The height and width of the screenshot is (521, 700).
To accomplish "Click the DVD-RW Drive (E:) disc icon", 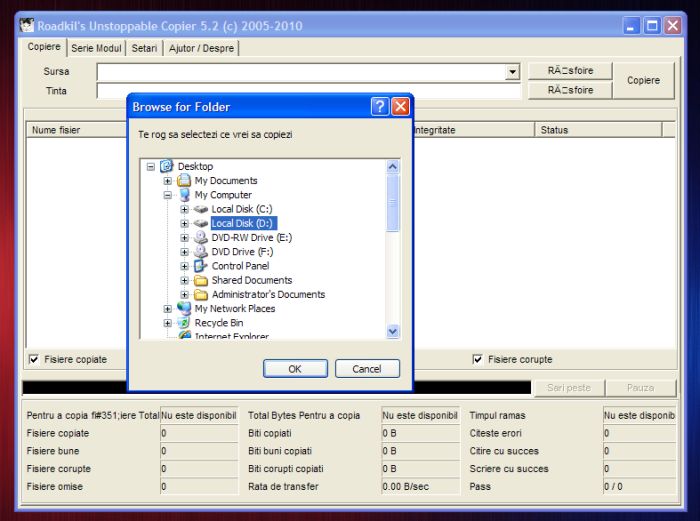I will [x=201, y=237].
